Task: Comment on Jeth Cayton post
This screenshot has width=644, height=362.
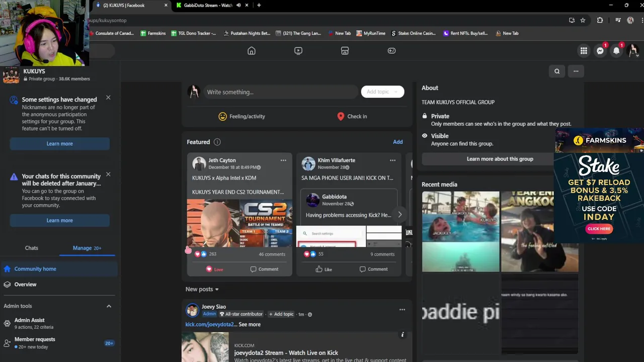Action: 264,269
